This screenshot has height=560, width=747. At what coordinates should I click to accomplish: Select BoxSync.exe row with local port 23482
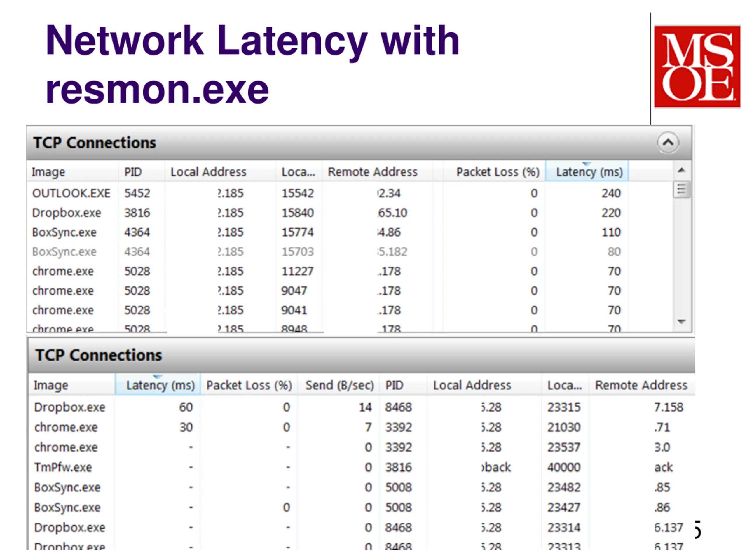(362, 487)
